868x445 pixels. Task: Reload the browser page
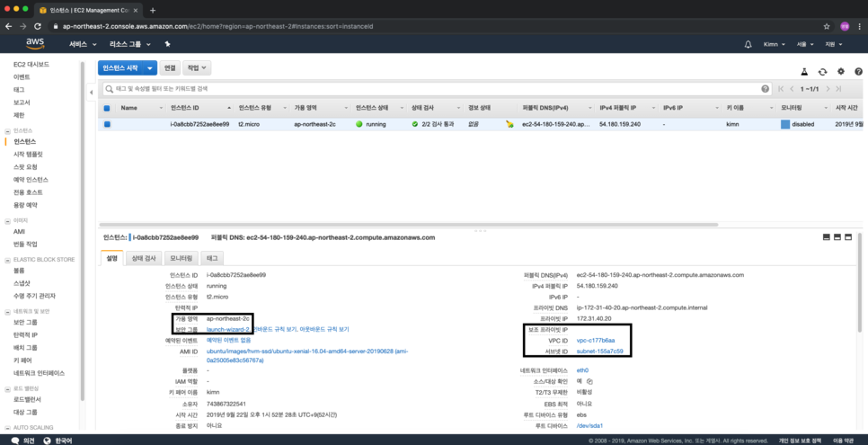[37, 26]
